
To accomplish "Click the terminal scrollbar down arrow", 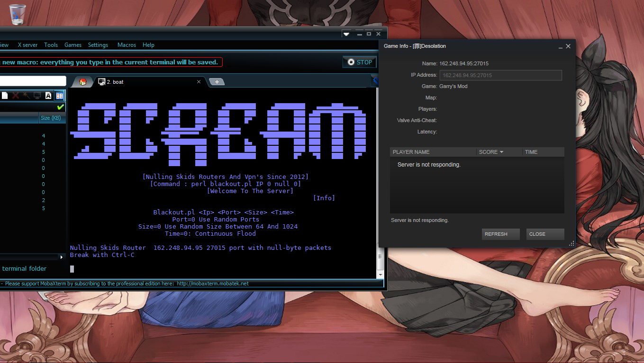I will pos(380,274).
